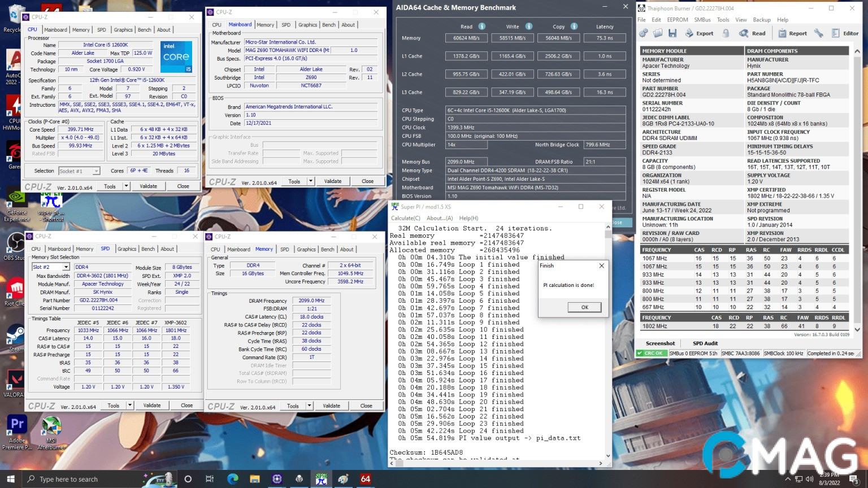
Task: Switch to Graphics tab in CPU-Z Memory window
Action: [306, 249]
